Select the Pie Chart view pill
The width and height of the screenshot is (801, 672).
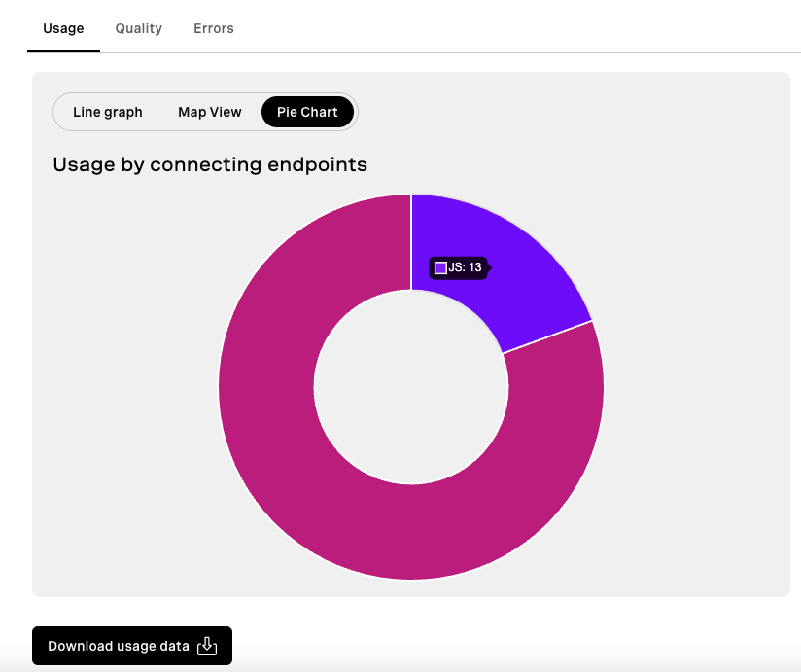[x=307, y=112]
